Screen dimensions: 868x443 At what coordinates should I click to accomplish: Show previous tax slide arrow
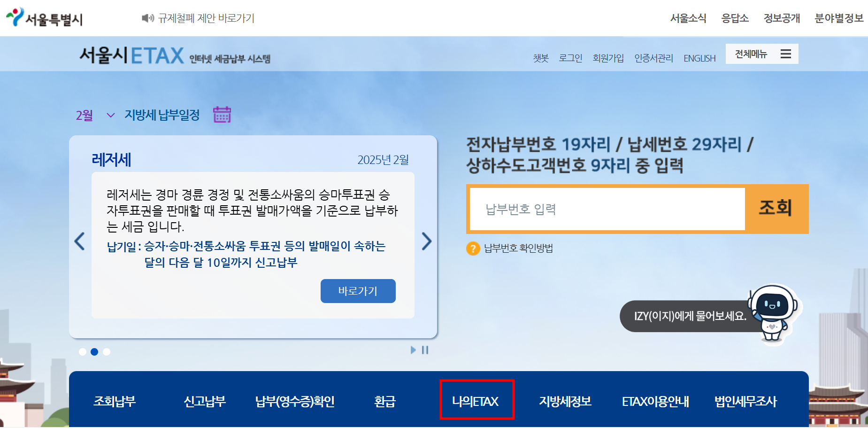80,241
